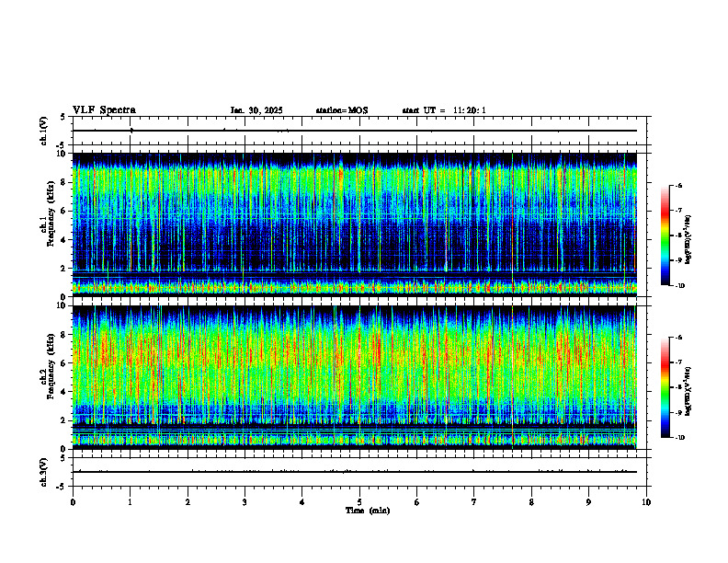Click time axis tick label "8"
The image size is (728, 563).
(x=531, y=502)
